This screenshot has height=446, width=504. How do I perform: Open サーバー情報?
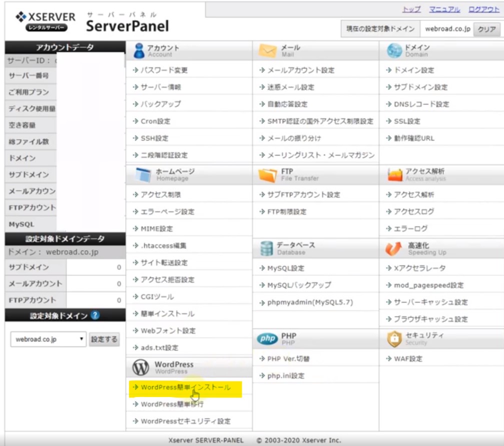coord(160,87)
